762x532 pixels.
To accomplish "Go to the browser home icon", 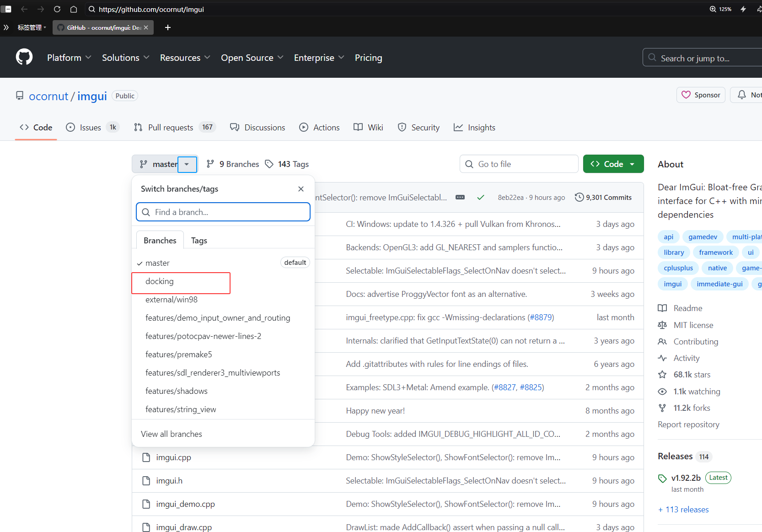I will (x=74, y=9).
